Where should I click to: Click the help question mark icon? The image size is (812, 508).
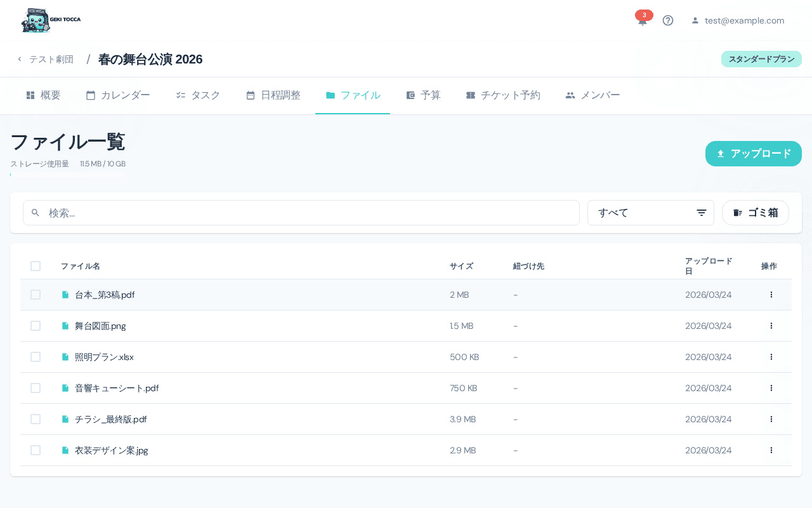667,20
